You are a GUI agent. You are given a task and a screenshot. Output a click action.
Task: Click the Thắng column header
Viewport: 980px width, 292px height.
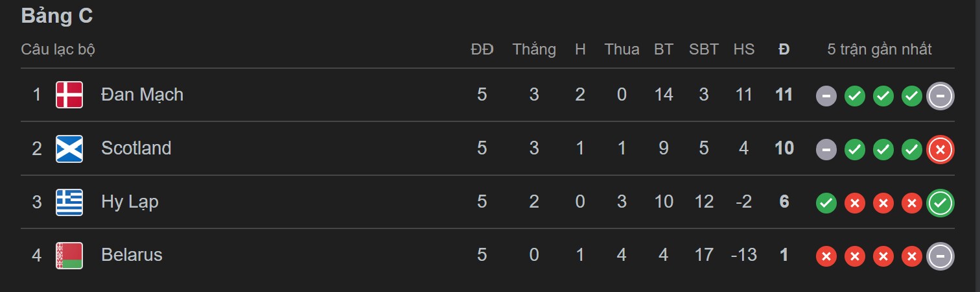(x=534, y=49)
